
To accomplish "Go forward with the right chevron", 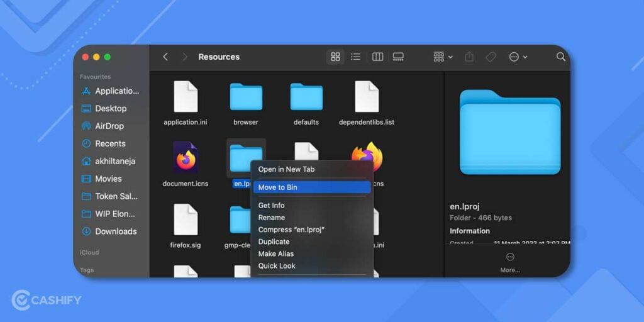I will coord(185,57).
